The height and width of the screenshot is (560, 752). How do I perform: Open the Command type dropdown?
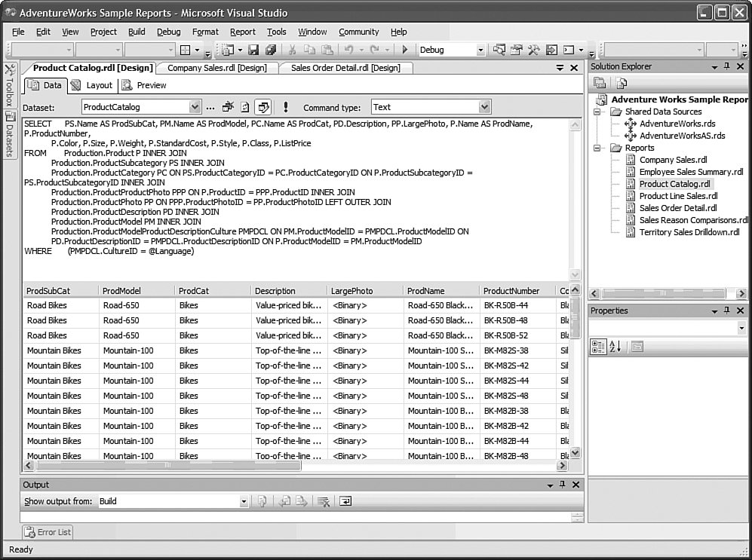(x=484, y=107)
